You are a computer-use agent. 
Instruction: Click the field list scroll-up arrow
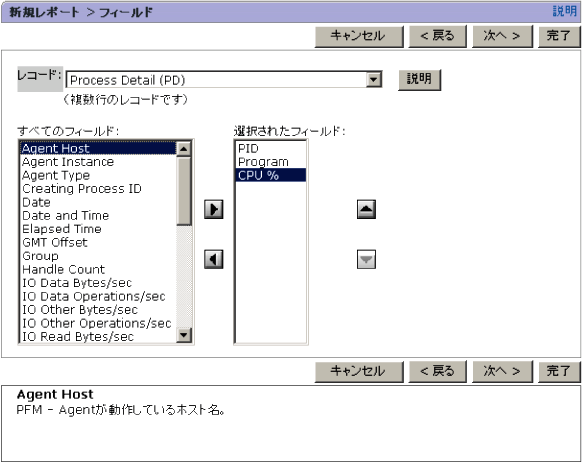[x=184, y=149]
